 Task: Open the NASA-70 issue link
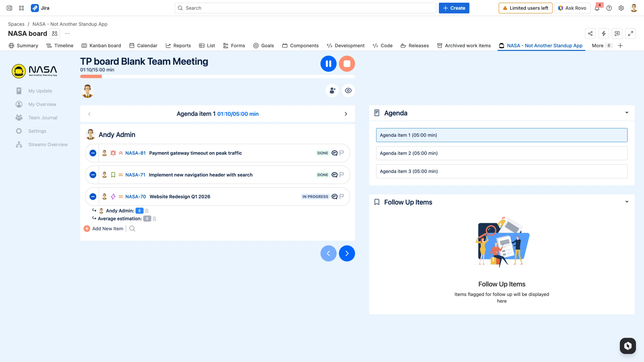click(x=136, y=197)
